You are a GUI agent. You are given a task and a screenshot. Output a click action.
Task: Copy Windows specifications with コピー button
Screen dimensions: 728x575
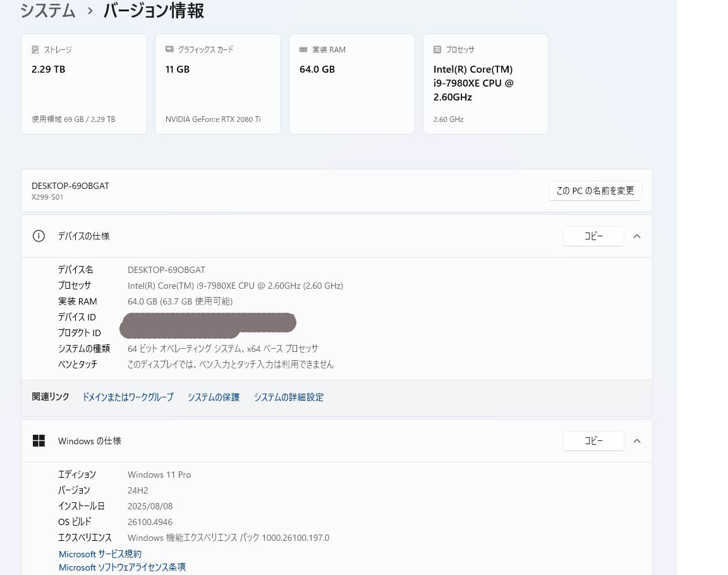(593, 440)
